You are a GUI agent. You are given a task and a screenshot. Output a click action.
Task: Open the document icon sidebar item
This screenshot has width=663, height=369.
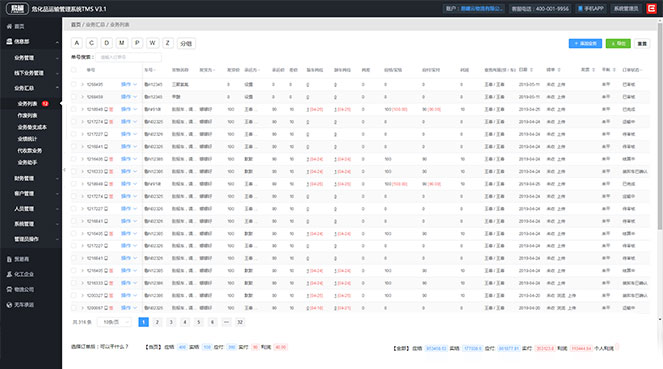tap(9, 259)
